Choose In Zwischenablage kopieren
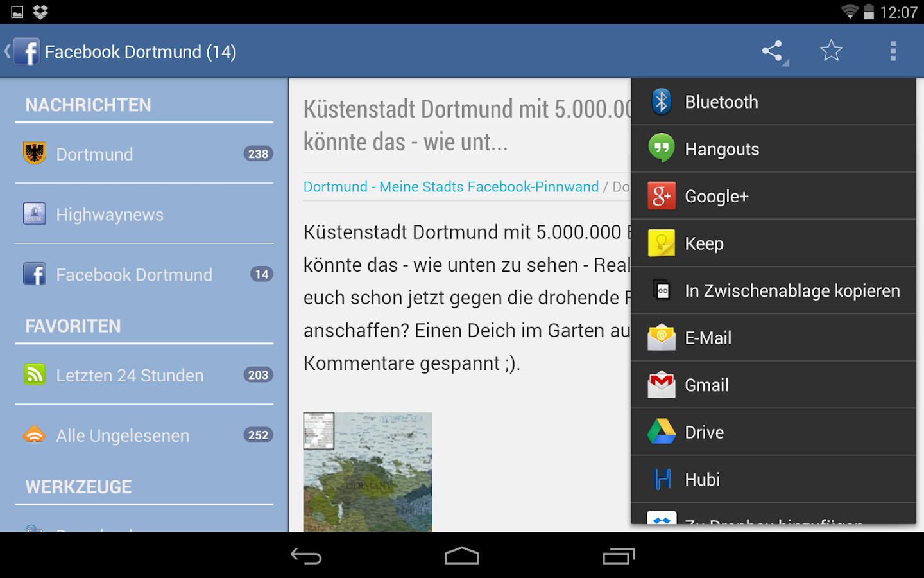Viewport: 924px width, 578px height. tap(774, 290)
